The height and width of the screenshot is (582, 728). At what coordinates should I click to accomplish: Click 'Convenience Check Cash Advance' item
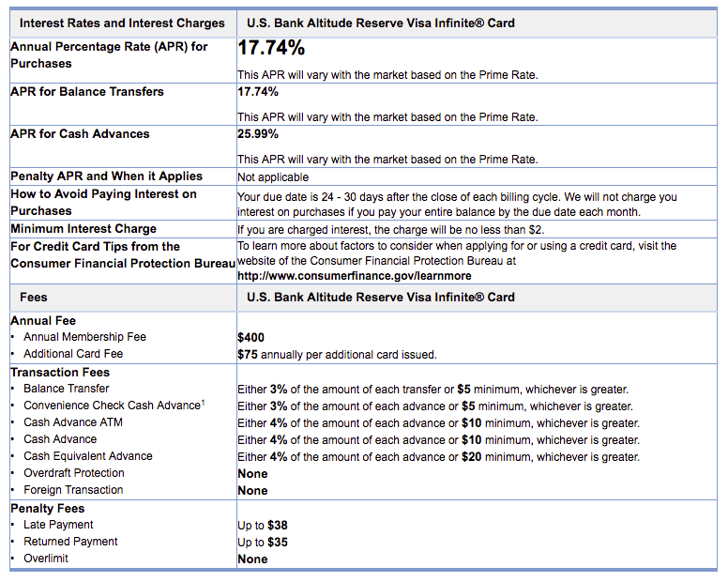[114, 405]
